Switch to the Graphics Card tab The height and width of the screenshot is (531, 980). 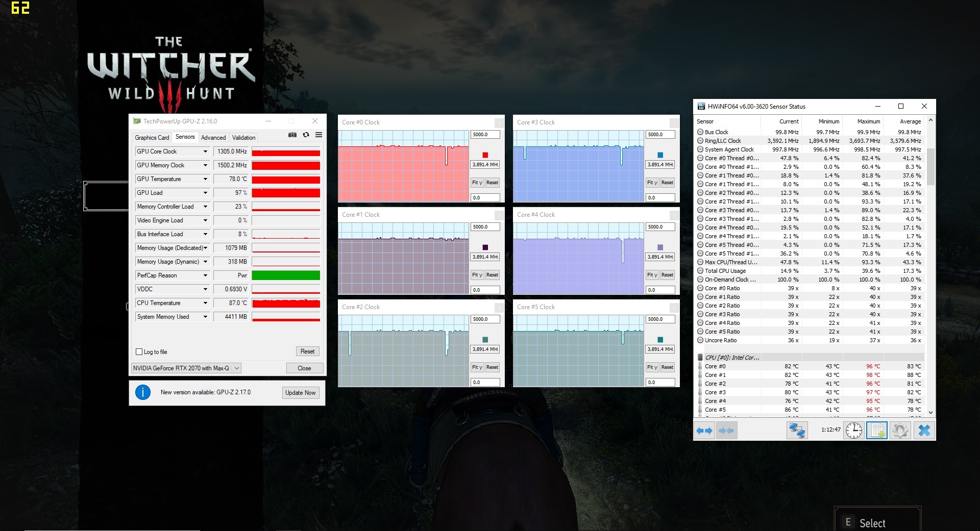pos(152,138)
